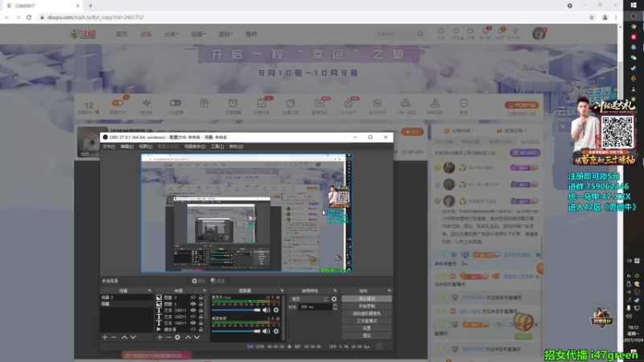Click the 开始录制 button in OBS
The height and width of the screenshot is (362, 644).
tap(366, 306)
